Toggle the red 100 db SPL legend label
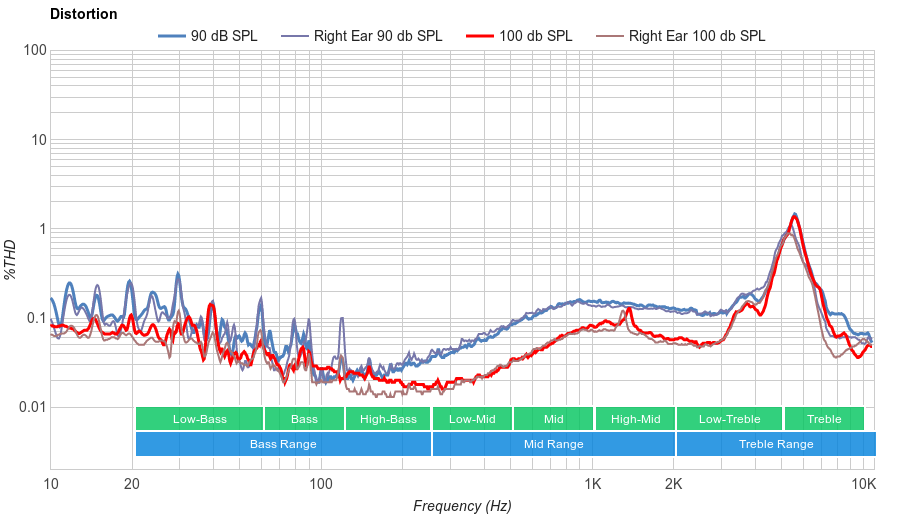900x520 pixels. tap(535, 36)
